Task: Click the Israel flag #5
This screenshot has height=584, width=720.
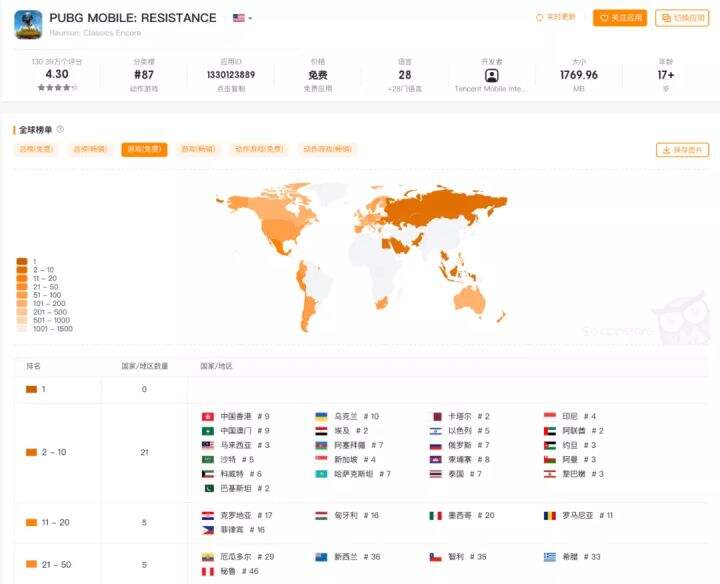Action: [x=435, y=431]
